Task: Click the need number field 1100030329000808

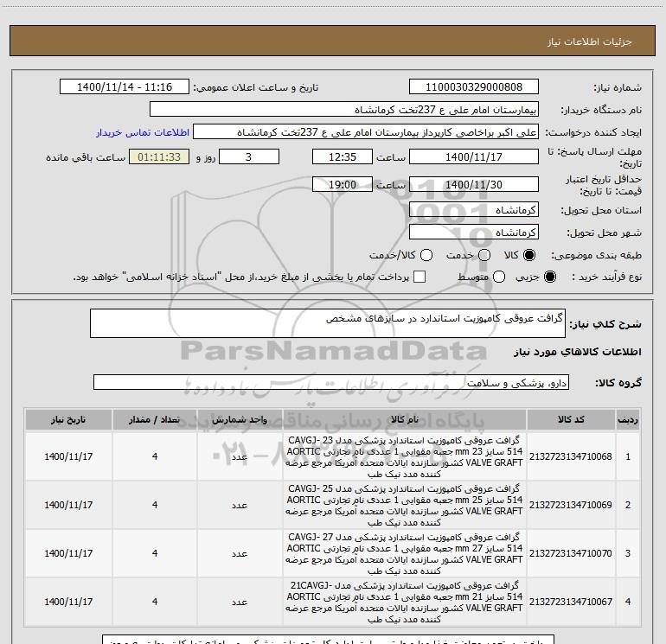Action: tap(474, 86)
